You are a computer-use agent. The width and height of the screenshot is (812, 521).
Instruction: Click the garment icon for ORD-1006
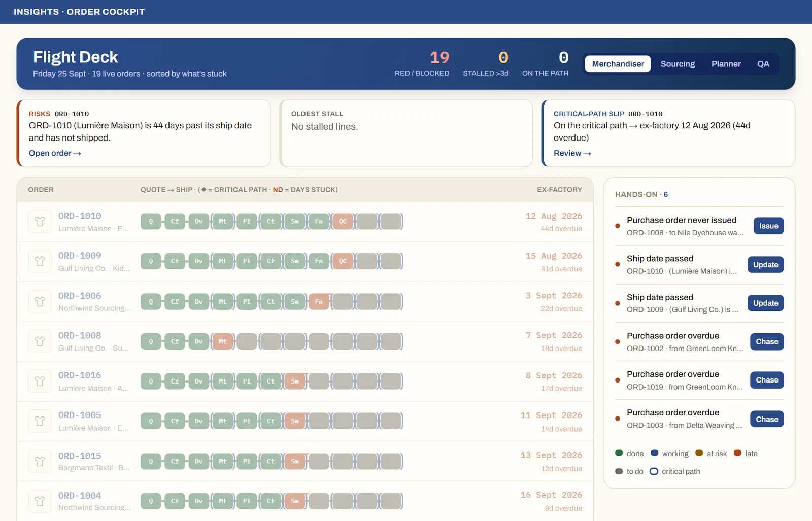click(40, 301)
